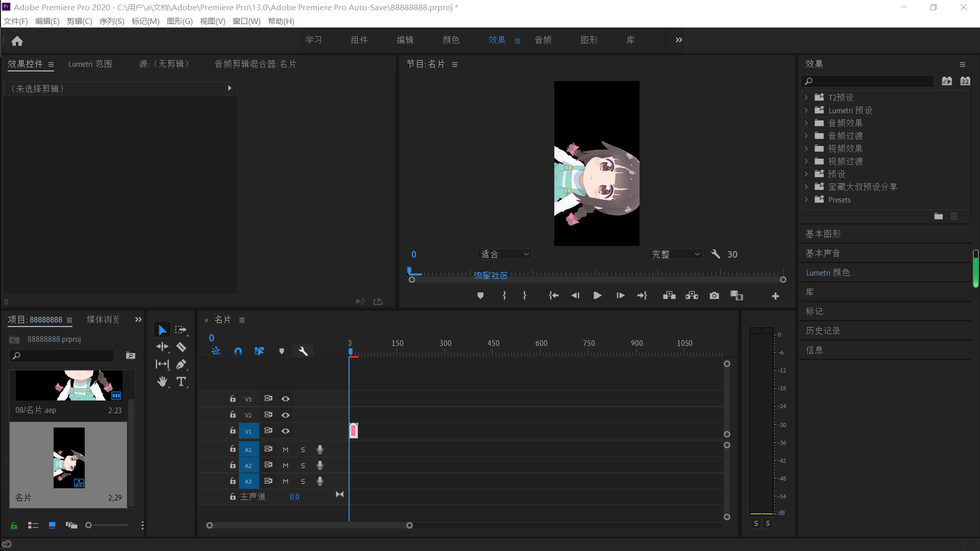Open the 适合 zoom level dropdown
This screenshot has height=551, width=980.
coord(505,254)
